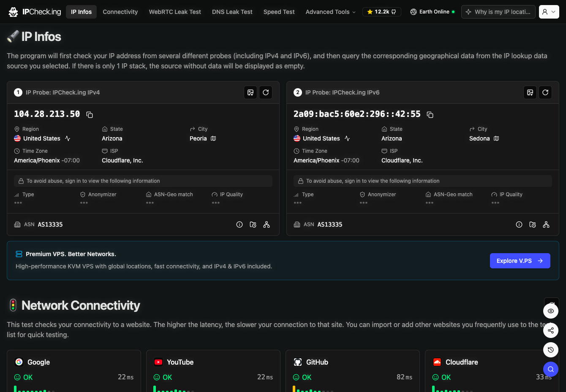Image resolution: width=566 pixels, height=392 pixels.
Task: Open the DNS Leak Test tab
Action: coord(232,12)
